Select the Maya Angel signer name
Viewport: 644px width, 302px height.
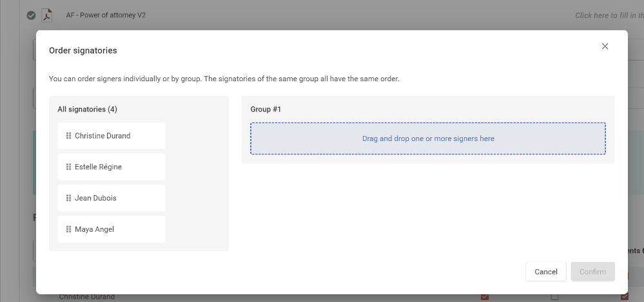94,229
